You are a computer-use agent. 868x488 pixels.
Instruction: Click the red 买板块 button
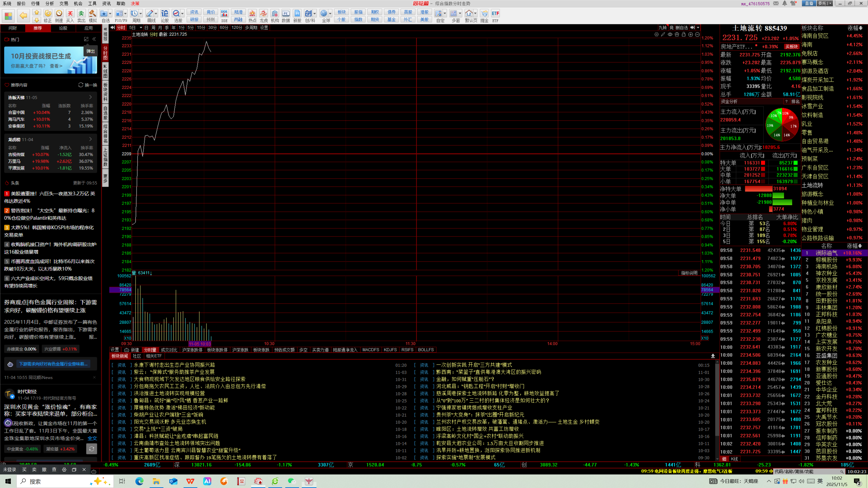click(791, 47)
